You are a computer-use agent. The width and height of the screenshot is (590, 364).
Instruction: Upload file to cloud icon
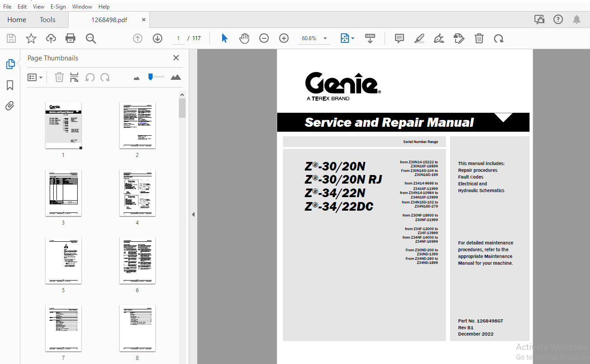click(51, 38)
